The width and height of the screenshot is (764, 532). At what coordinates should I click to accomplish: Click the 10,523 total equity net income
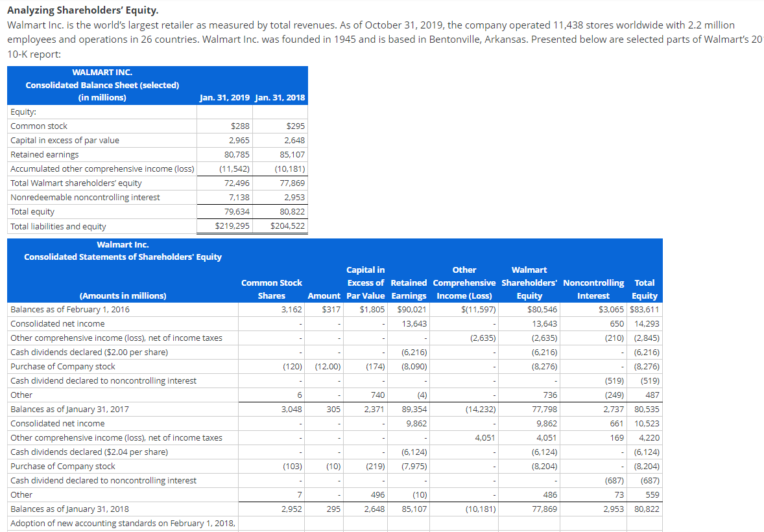tap(647, 423)
